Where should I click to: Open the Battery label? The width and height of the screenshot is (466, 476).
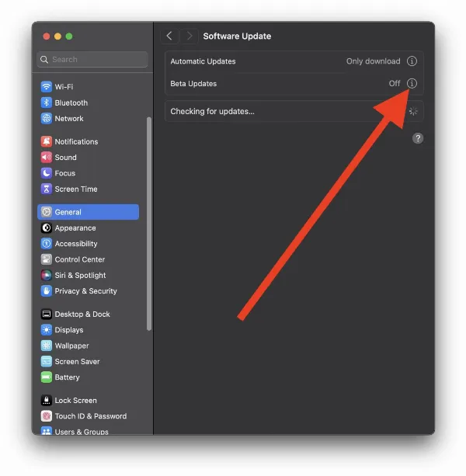[67, 377]
